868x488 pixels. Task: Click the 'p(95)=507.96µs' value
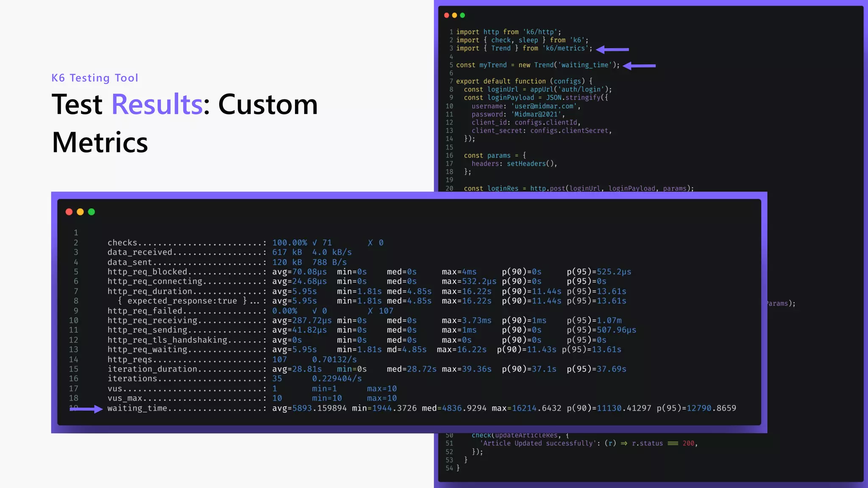601,330
